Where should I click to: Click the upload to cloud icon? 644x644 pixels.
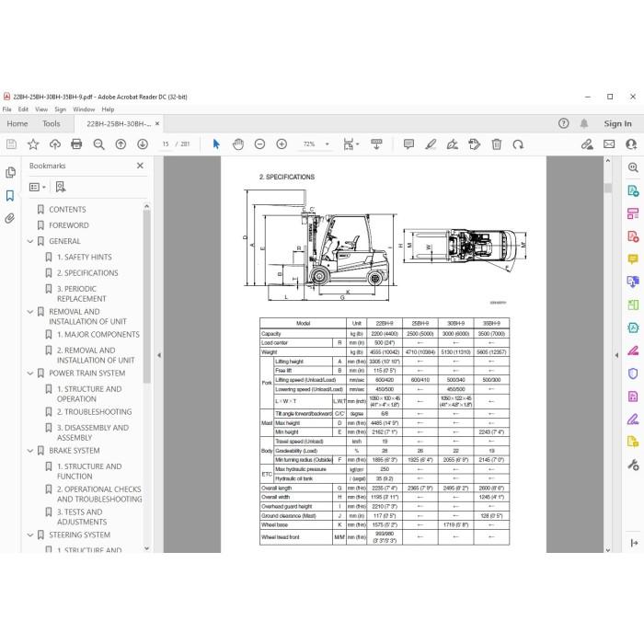[x=55, y=144]
